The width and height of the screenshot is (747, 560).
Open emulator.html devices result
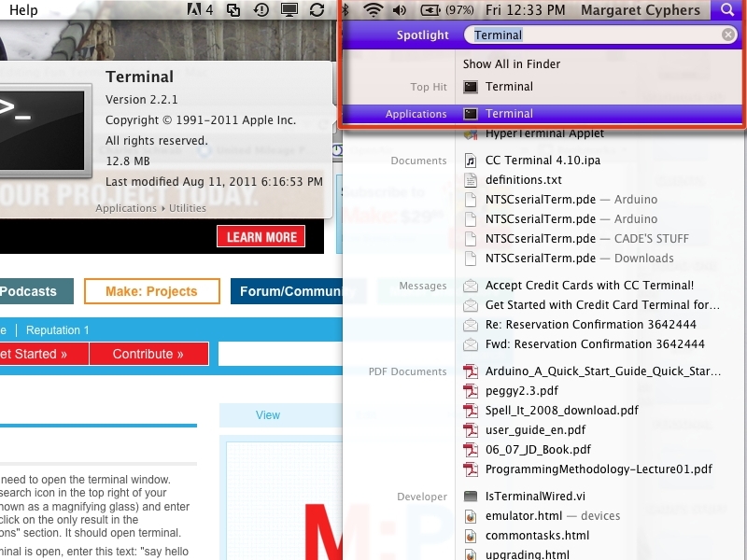pyautogui.click(x=553, y=516)
